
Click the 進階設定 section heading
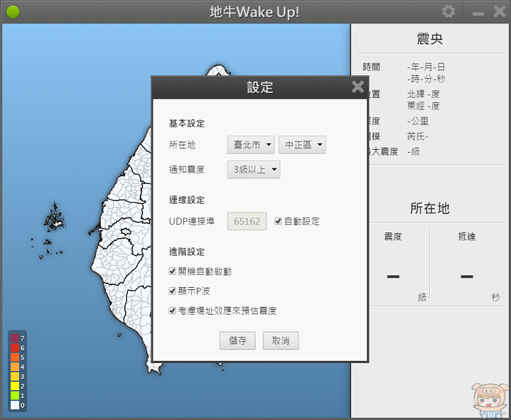[187, 251]
